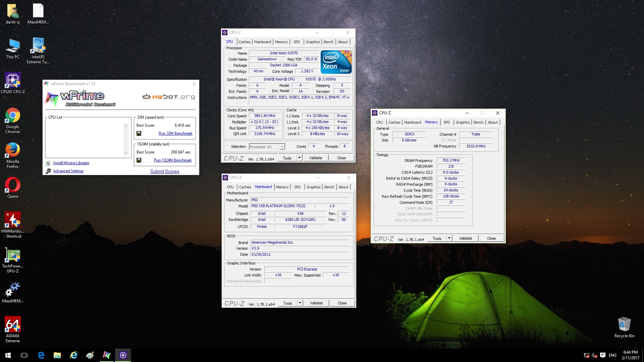644x362 pixels.
Task: Open Mozilla Firefox desktop shortcut
Action: [13, 156]
